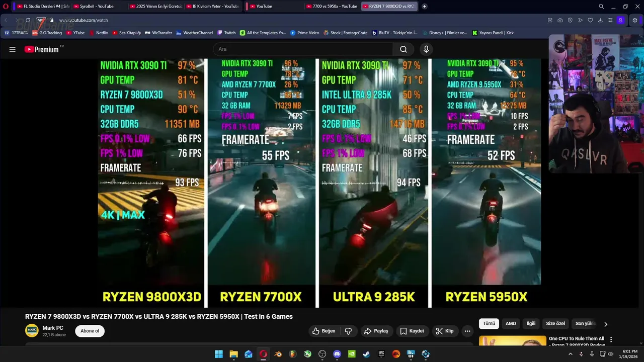This screenshot has height=362, width=644.
Task: Focus the YouTube 'Ara' search field
Action: coord(303,49)
